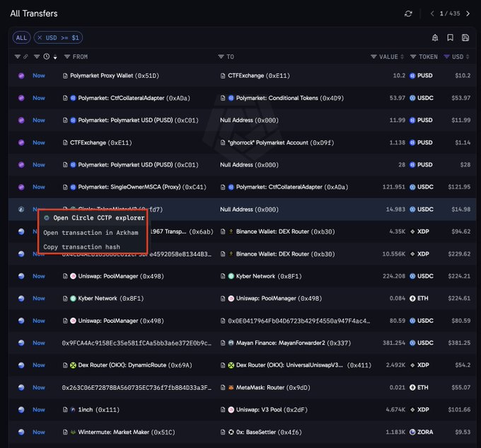
Task: Sort transfers by VALUE column
Action: (402, 57)
